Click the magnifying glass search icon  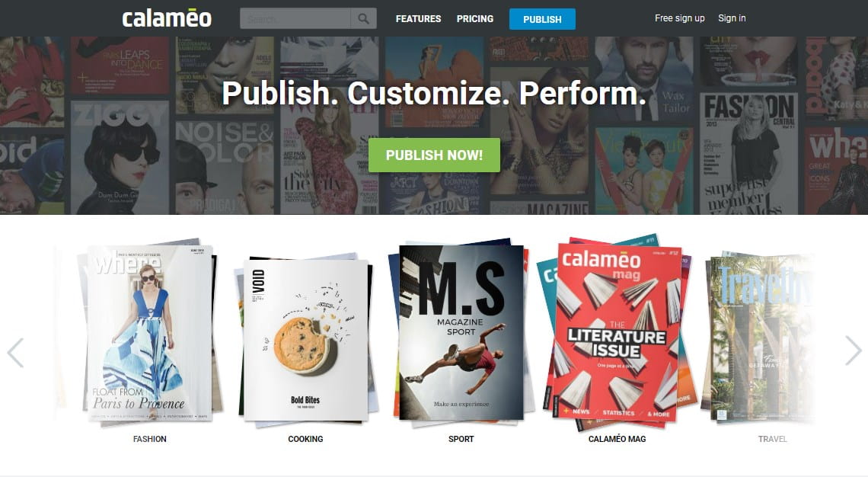click(x=364, y=19)
